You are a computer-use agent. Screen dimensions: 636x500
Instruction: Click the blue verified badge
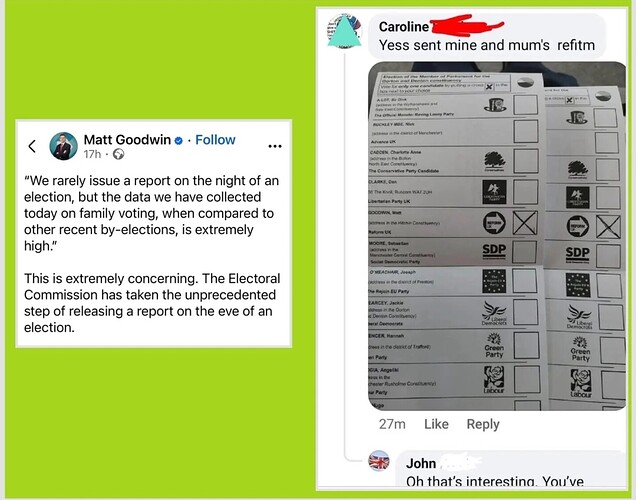tap(178, 141)
